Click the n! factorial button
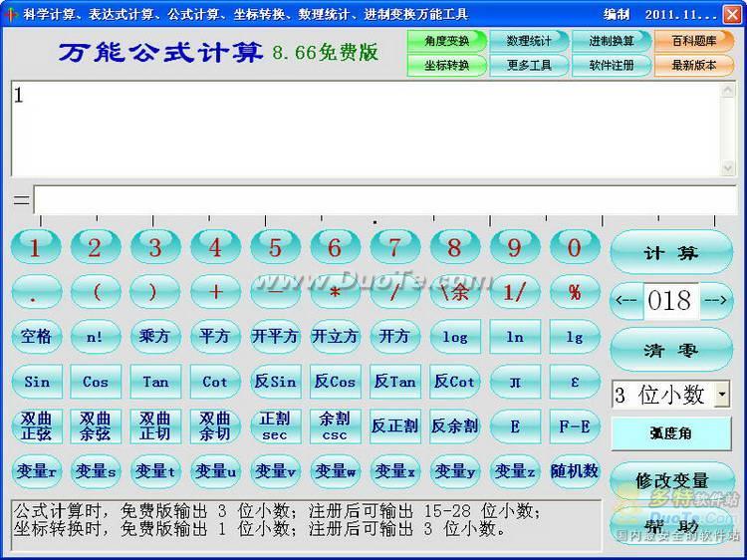Screen dimensions: 747x560 [x=96, y=337]
